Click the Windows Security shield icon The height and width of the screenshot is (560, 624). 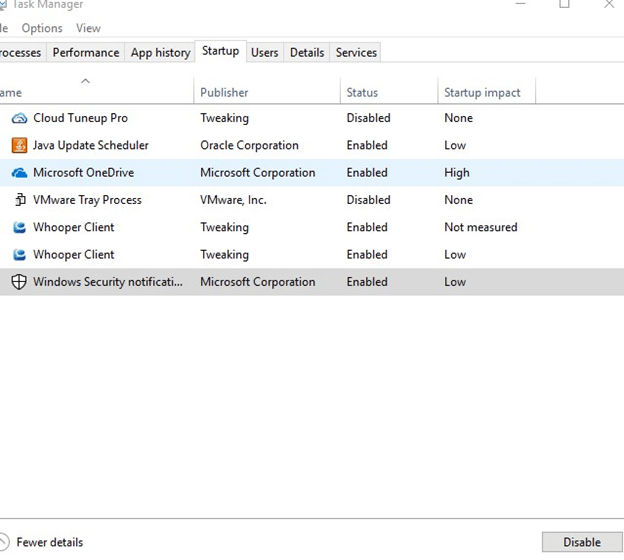19,282
